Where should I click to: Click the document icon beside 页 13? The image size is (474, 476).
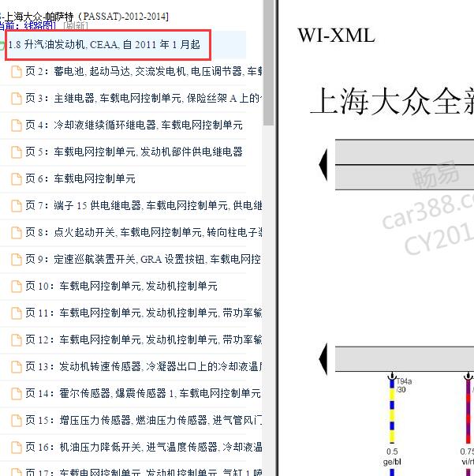(17, 367)
